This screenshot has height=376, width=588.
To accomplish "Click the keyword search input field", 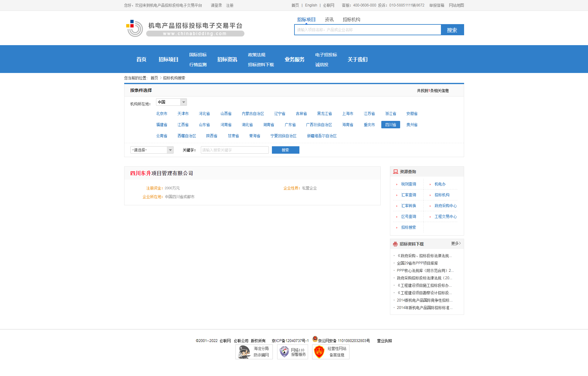I will (x=234, y=150).
